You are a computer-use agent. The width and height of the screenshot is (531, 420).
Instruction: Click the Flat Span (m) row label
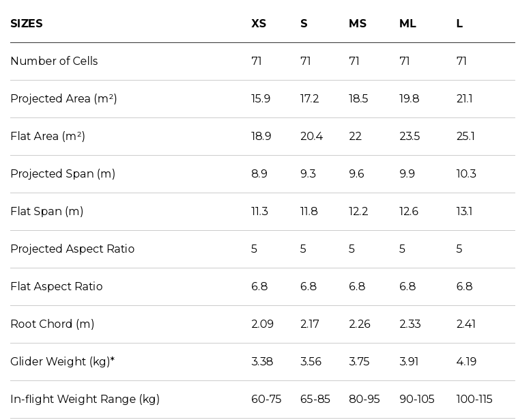click(x=47, y=212)
